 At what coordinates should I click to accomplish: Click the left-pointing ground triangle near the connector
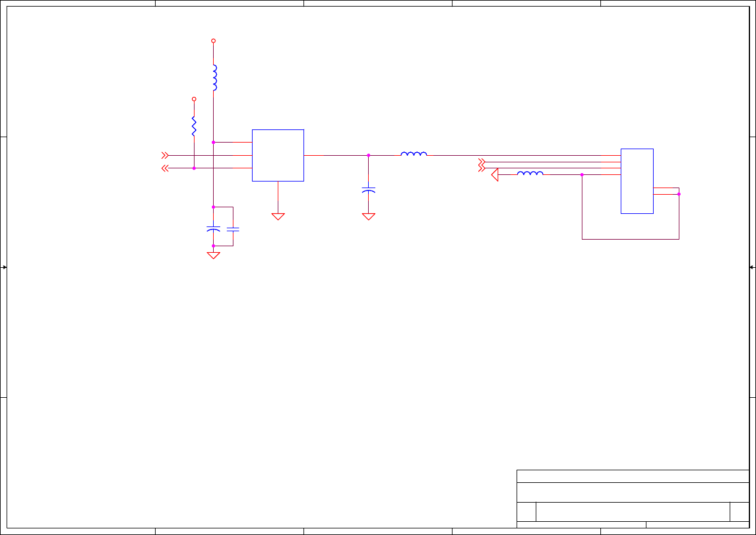494,175
